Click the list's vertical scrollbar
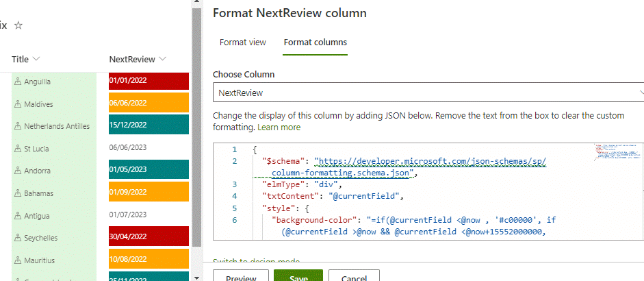Screen dimensions: 644x281 pos(196,137)
